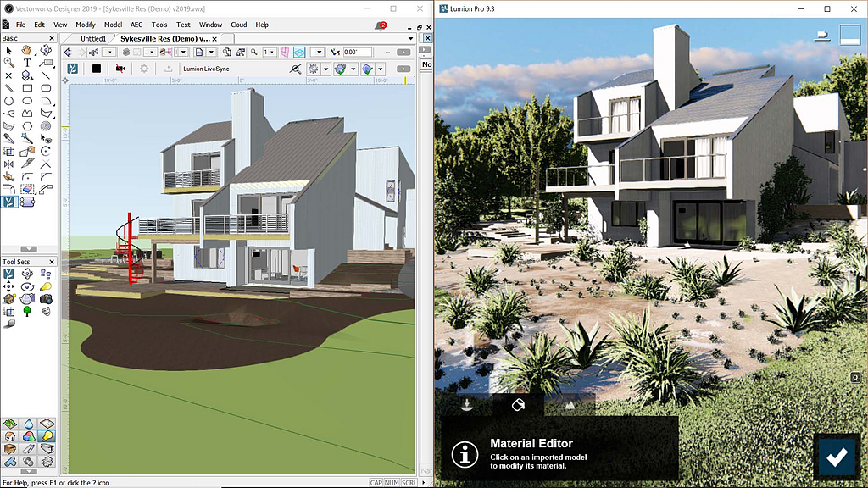The image size is (868, 488).
Task: Click the Lumion LiveSync start icon
Action: point(73,69)
